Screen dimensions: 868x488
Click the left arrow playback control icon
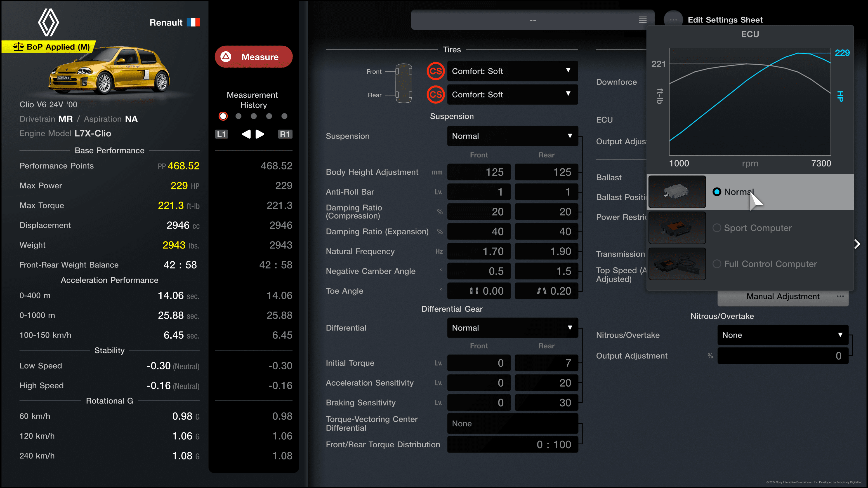tap(246, 134)
